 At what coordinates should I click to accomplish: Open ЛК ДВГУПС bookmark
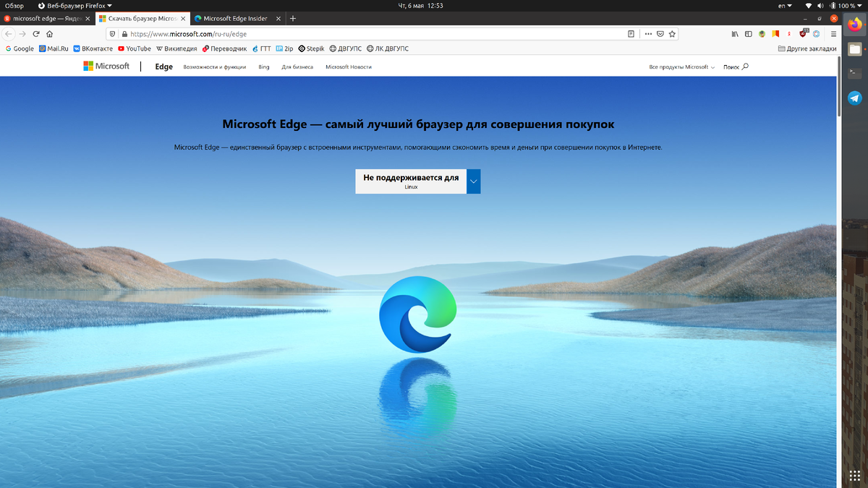click(x=387, y=48)
